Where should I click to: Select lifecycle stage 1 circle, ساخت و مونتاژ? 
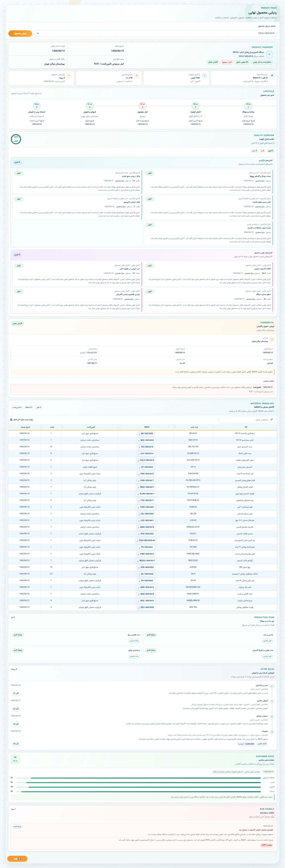click(248, 106)
